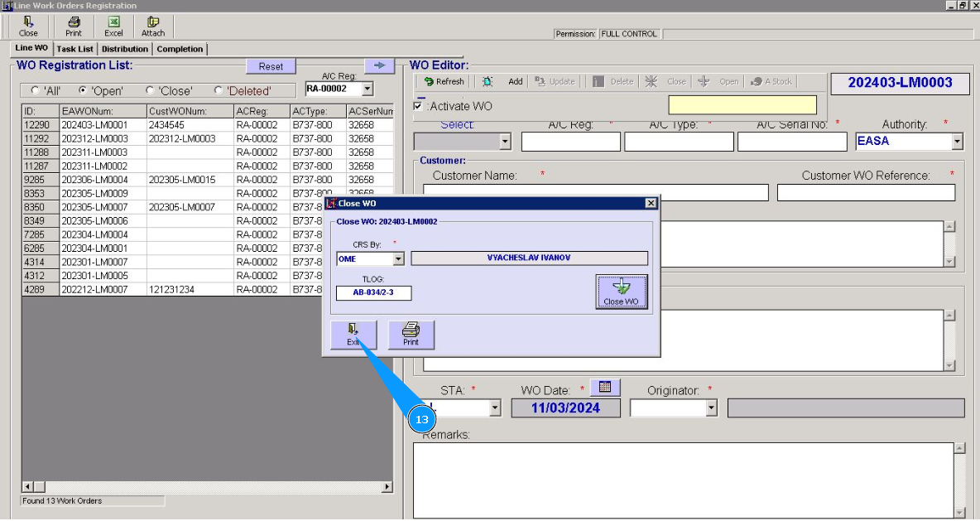The image size is (980, 521).
Task: Click the Print icon in Close WO dialog
Action: 411,335
